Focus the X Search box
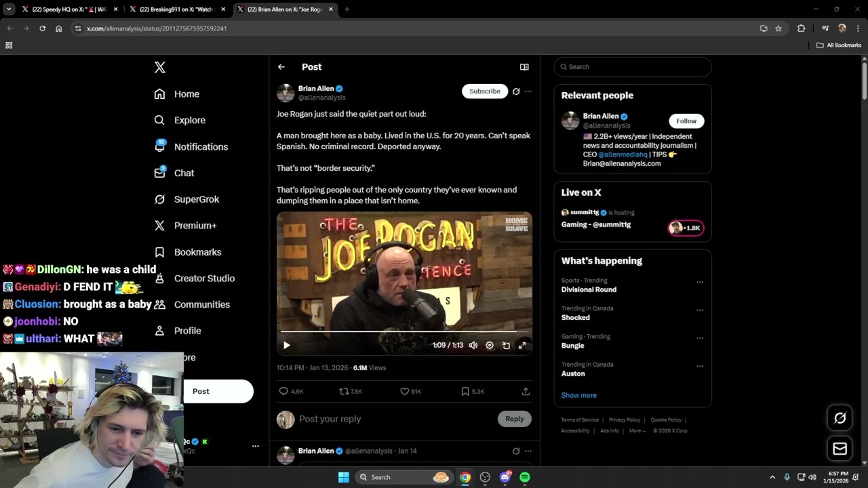 click(633, 66)
